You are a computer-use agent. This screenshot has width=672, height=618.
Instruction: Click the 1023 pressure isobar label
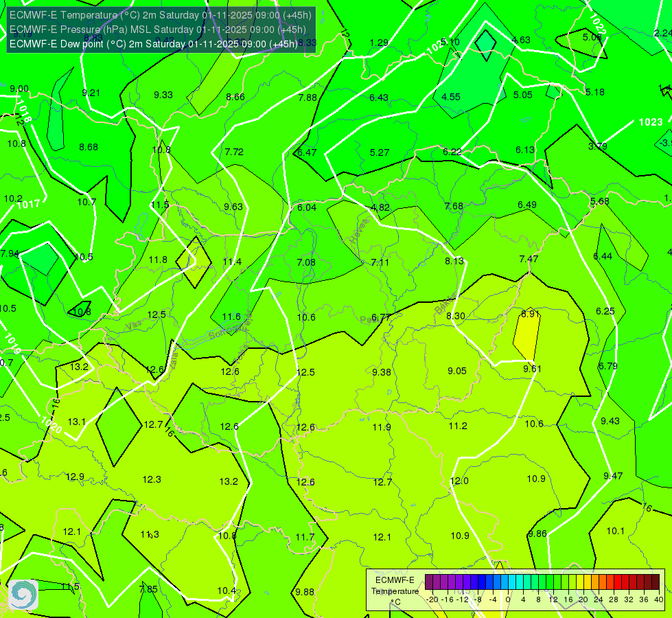point(651,122)
